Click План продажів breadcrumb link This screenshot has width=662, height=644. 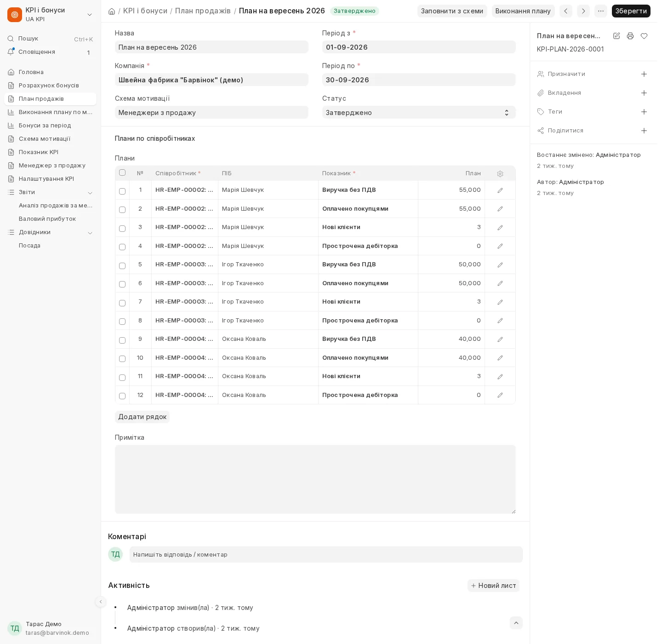pos(203,11)
